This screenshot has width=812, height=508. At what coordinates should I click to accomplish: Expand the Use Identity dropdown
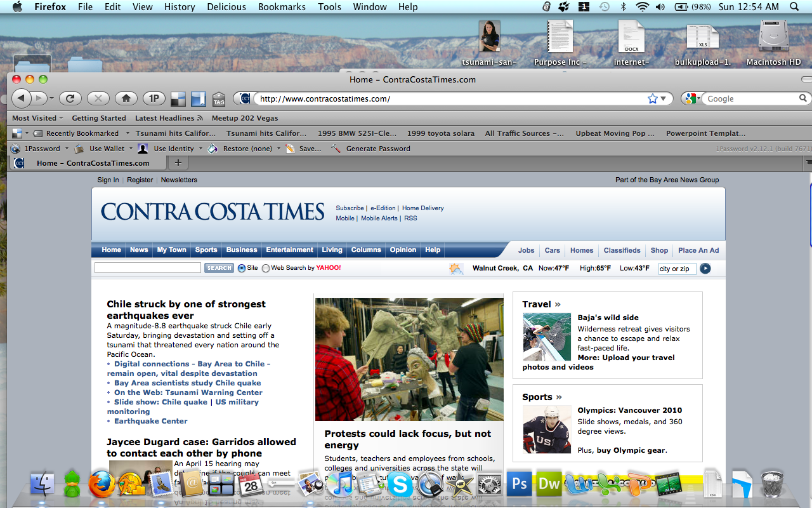point(200,149)
